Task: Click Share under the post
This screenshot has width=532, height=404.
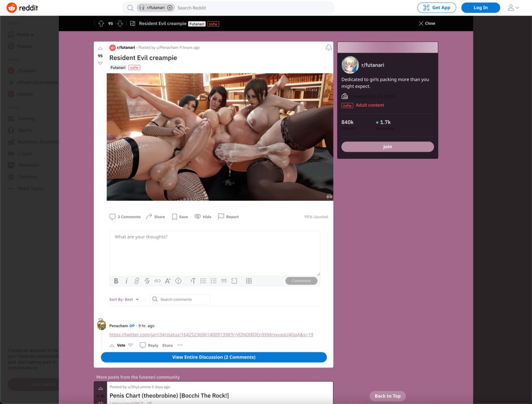Action: coord(155,217)
